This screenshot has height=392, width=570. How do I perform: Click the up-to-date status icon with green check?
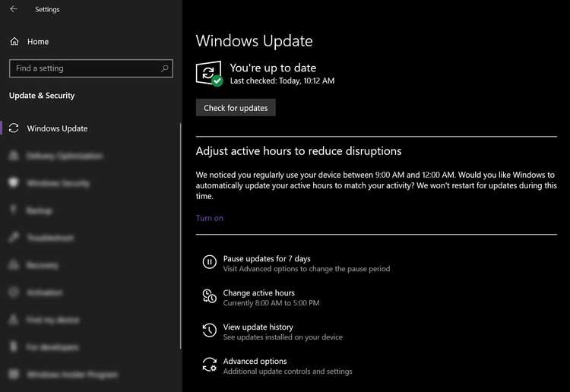click(x=210, y=74)
